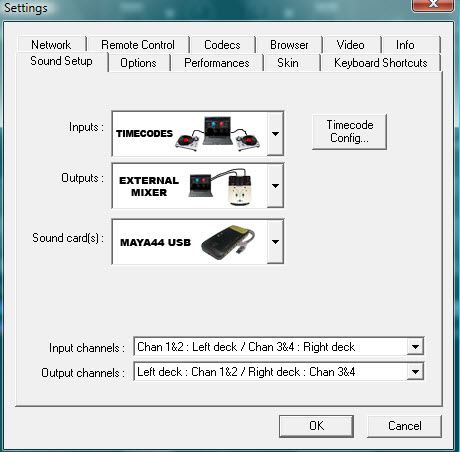
Task: Open the Performances tab
Action: pos(217,63)
